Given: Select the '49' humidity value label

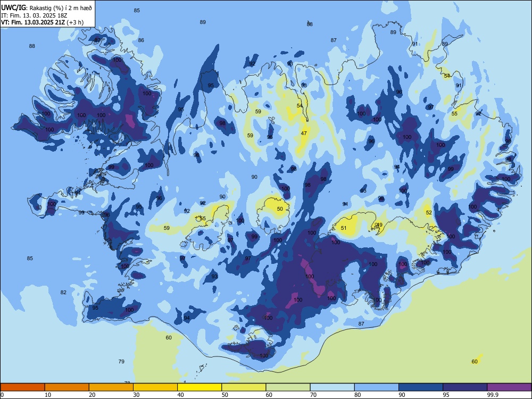Looking at the screenshot, I should tap(379, 225).
